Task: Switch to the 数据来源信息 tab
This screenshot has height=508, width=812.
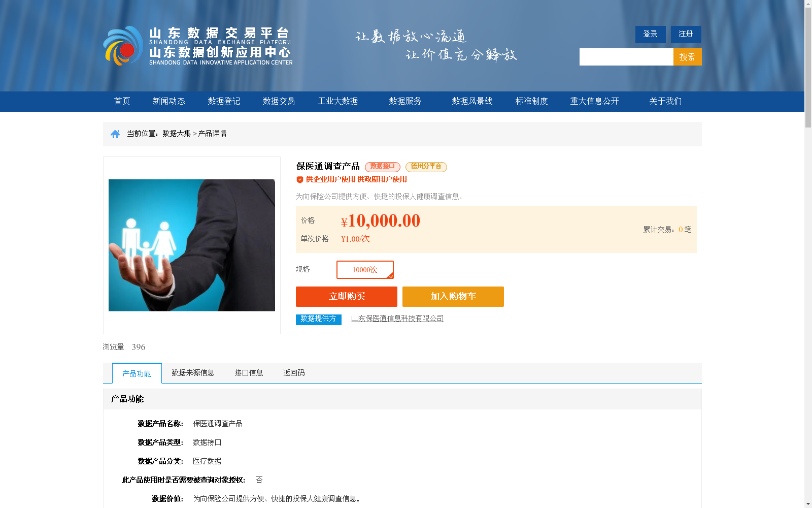Action: click(193, 373)
